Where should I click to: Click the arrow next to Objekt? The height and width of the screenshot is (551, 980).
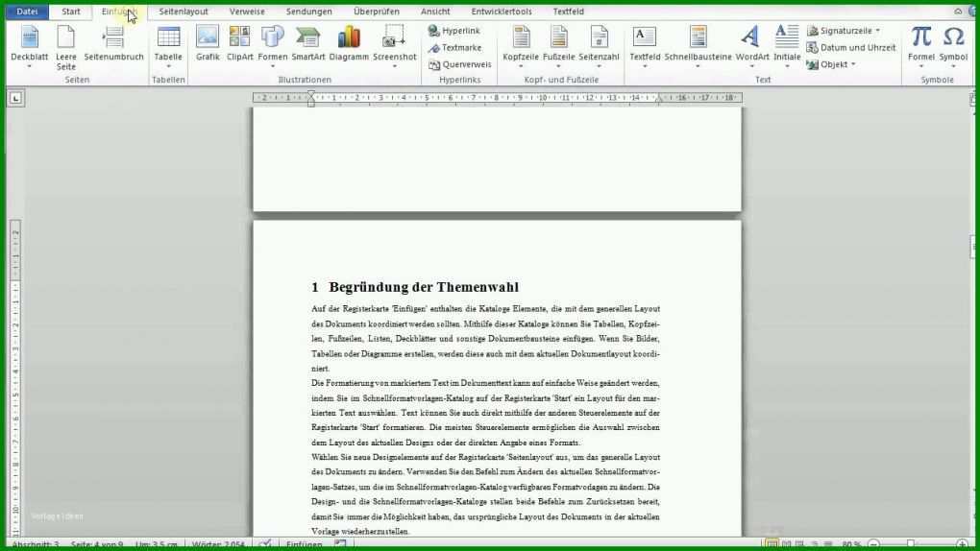[853, 64]
